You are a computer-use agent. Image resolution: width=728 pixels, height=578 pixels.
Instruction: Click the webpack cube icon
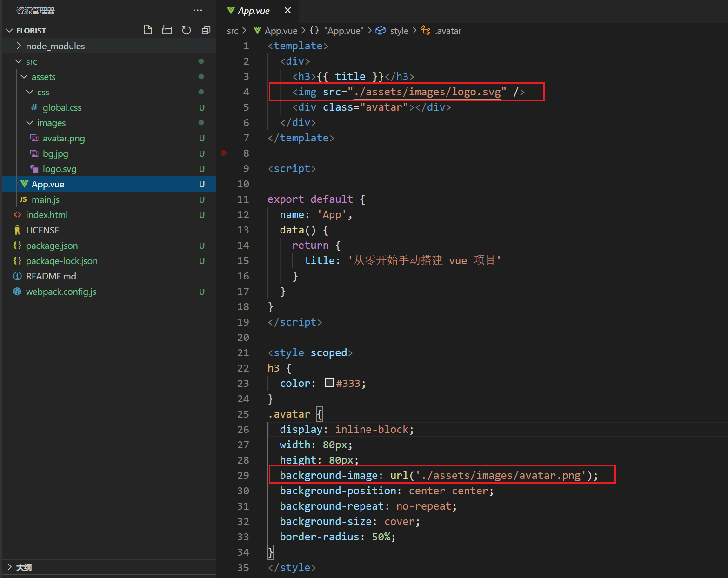click(17, 292)
